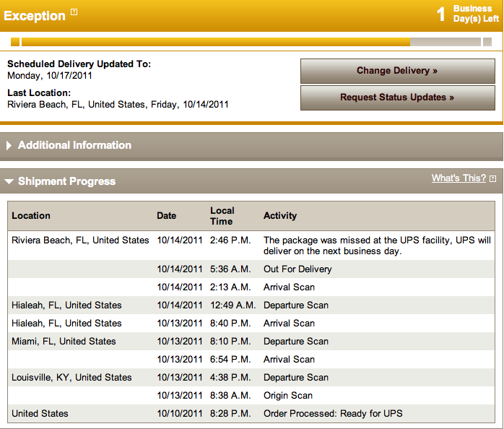Select the Out For Delivery row
The image size is (504, 429).
tap(251, 269)
